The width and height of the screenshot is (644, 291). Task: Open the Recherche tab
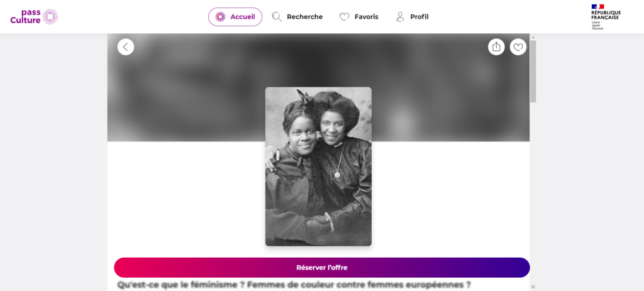pos(297,17)
